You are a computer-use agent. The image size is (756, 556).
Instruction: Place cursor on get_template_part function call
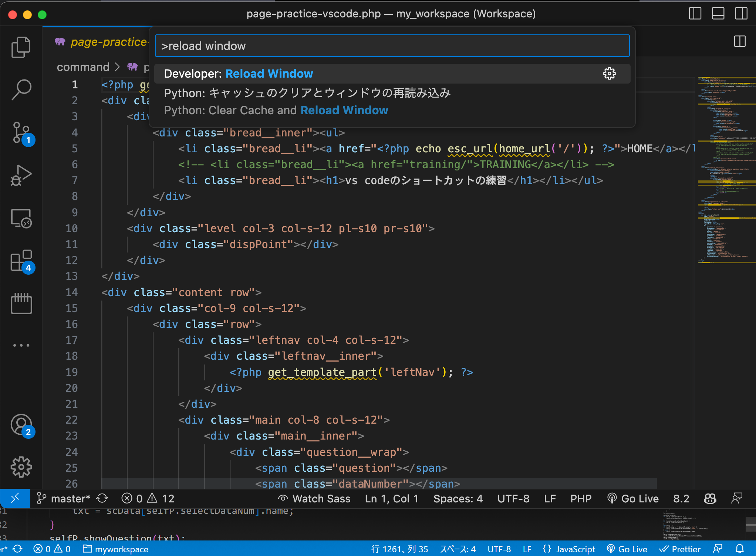pos(322,372)
